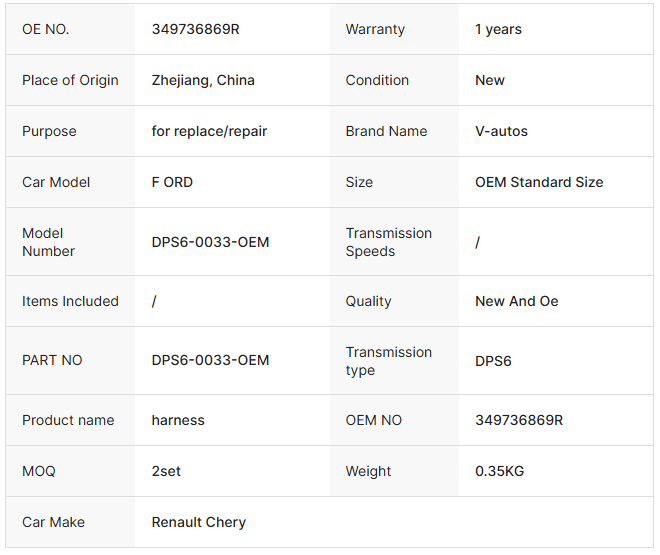This screenshot has width=660, height=555.
Task: Click the OEM NO value 349736869R
Action: point(518,420)
